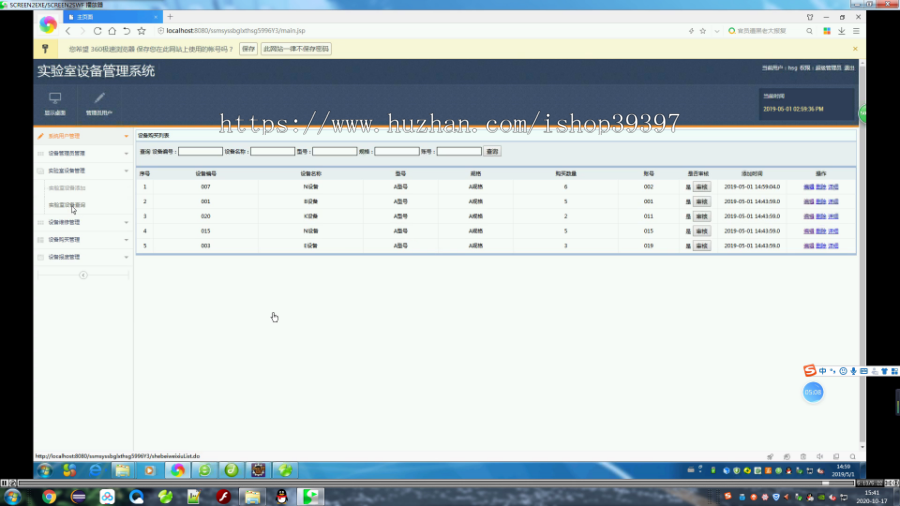This screenshot has height=506, width=900.
Task: Focus the 规格 search input
Action: click(397, 151)
